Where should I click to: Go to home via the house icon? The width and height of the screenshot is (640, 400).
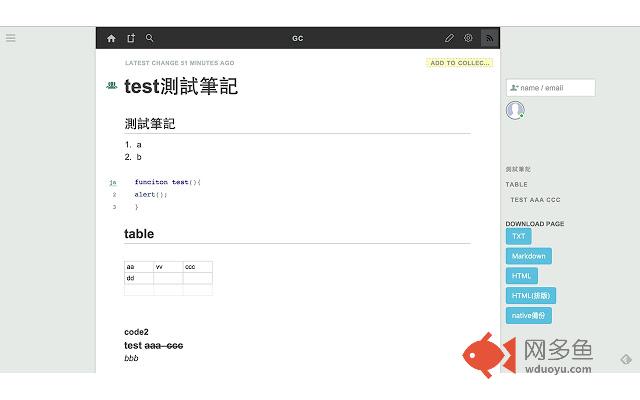[x=111, y=38]
